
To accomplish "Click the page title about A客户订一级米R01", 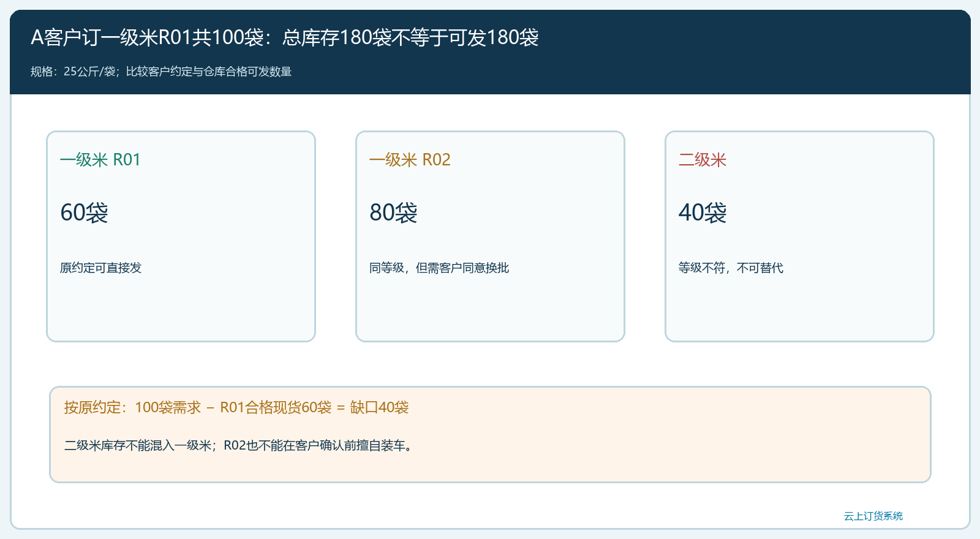I will point(285,37).
